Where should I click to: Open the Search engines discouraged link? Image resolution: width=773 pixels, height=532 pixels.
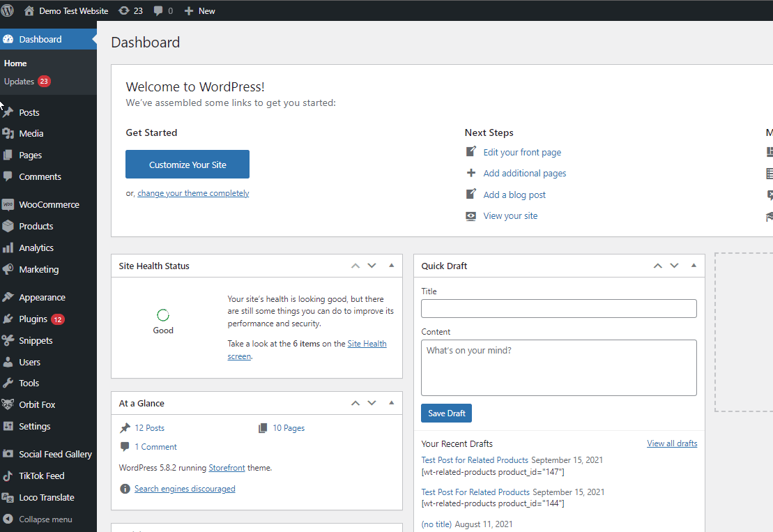(x=185, y=489)
